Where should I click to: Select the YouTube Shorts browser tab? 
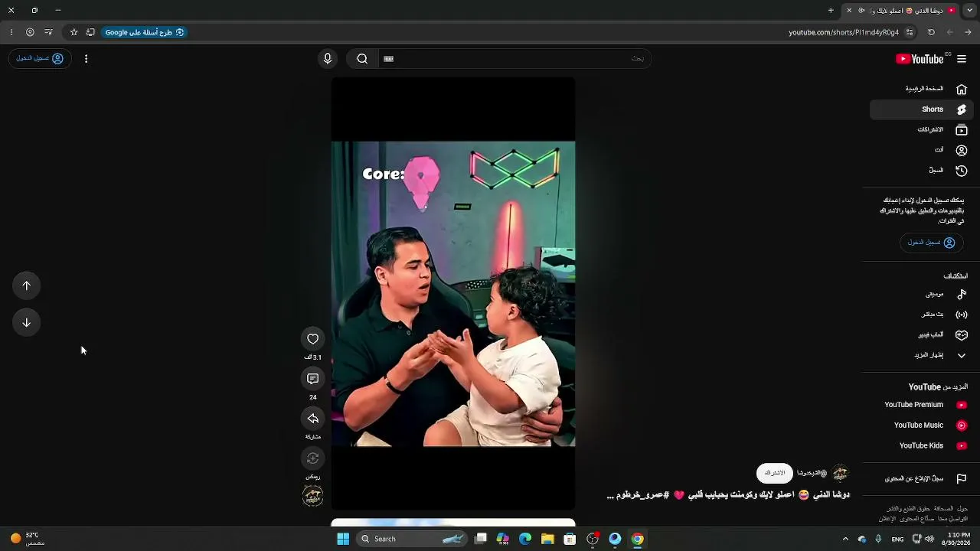click(x=900, y=11)
